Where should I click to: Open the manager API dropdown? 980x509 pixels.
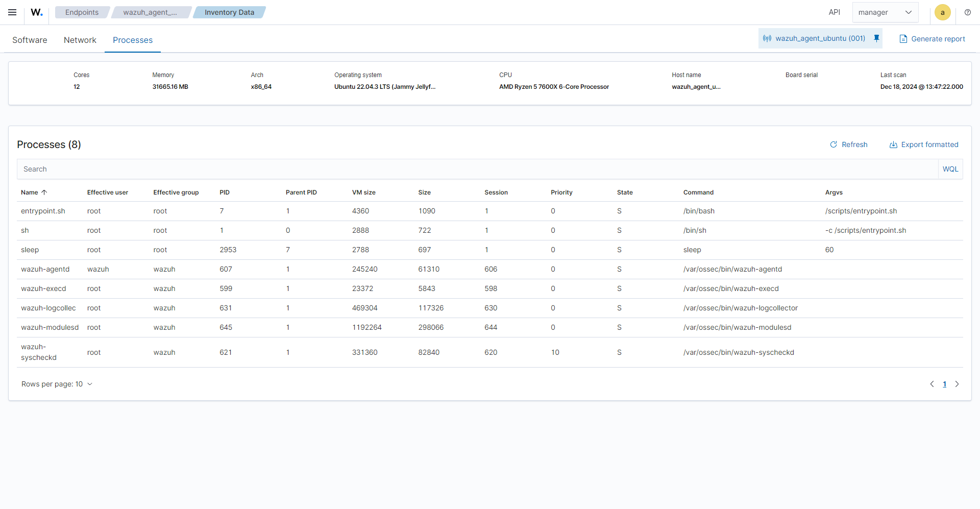[x=885, y=12]
